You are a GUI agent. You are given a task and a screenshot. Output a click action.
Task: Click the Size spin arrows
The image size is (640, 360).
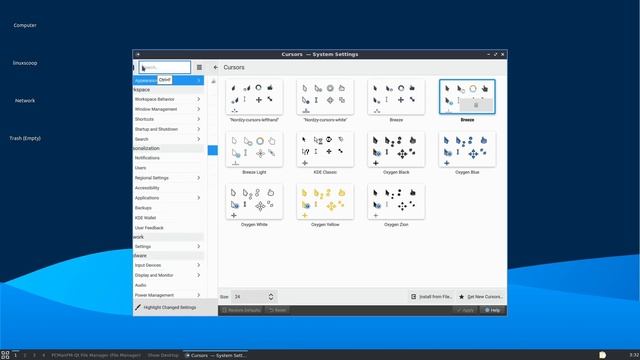pyautogui.click(x=271, y=297)
